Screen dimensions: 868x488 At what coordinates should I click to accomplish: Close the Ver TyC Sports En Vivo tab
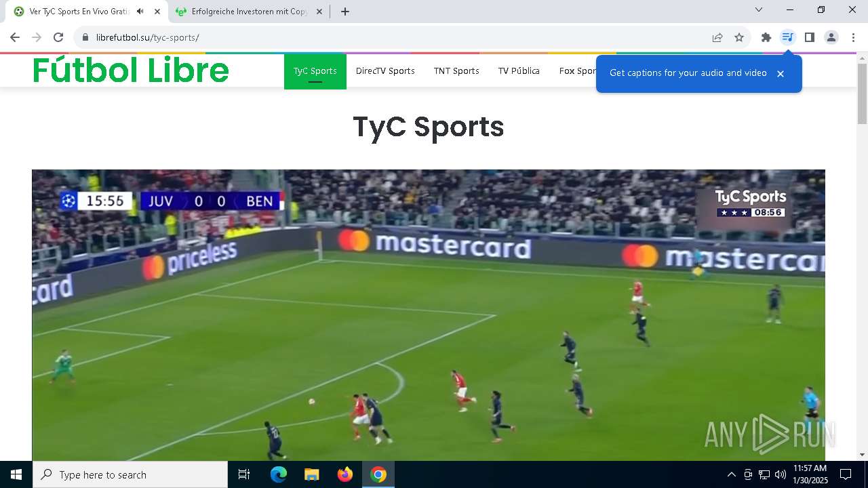157,12
